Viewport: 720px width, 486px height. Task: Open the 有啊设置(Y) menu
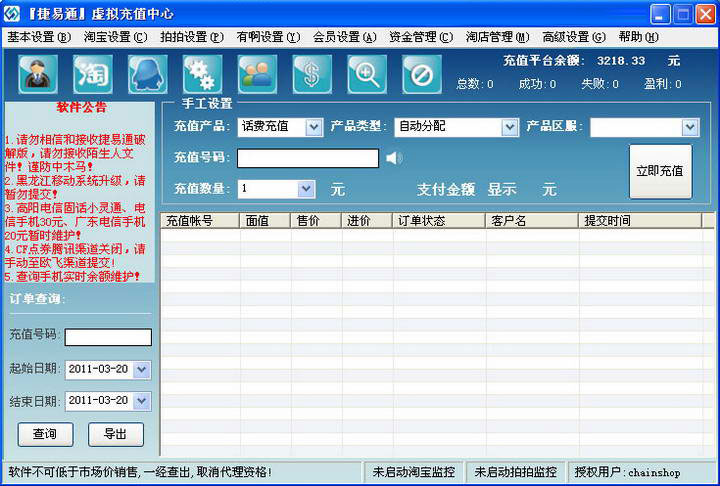[x=268, y=37]
